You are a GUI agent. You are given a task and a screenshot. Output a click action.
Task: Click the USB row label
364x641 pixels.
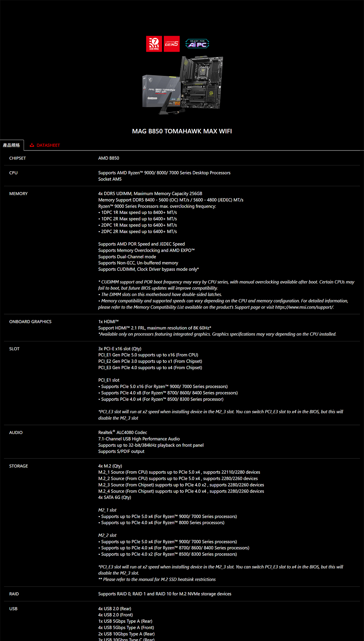click(13, 609)
